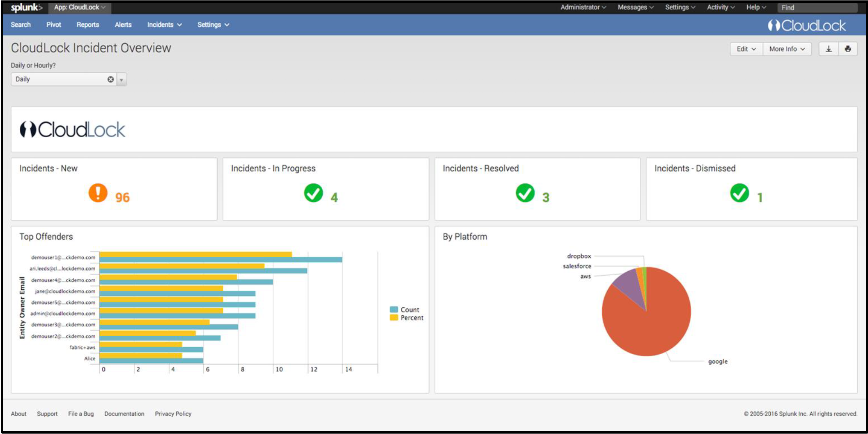The width and height of the screenshot is (868, 434).
Task: Open the App: CloudLock dropdown
Action: tap(80, 7)
